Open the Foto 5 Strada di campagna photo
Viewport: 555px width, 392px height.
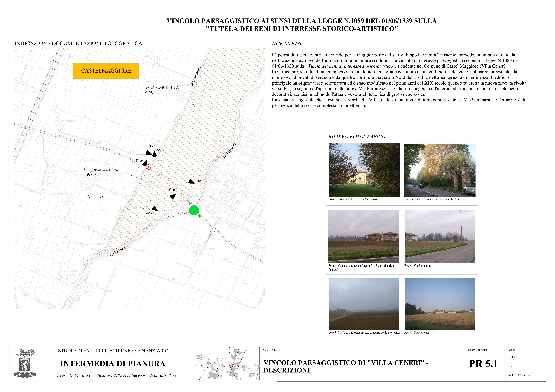click(x=364, y=304)
